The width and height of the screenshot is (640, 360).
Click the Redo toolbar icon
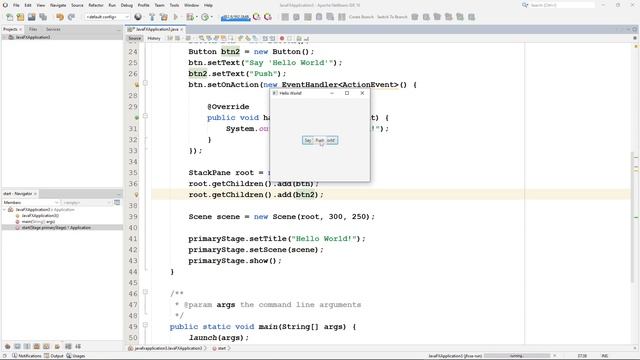71,17
